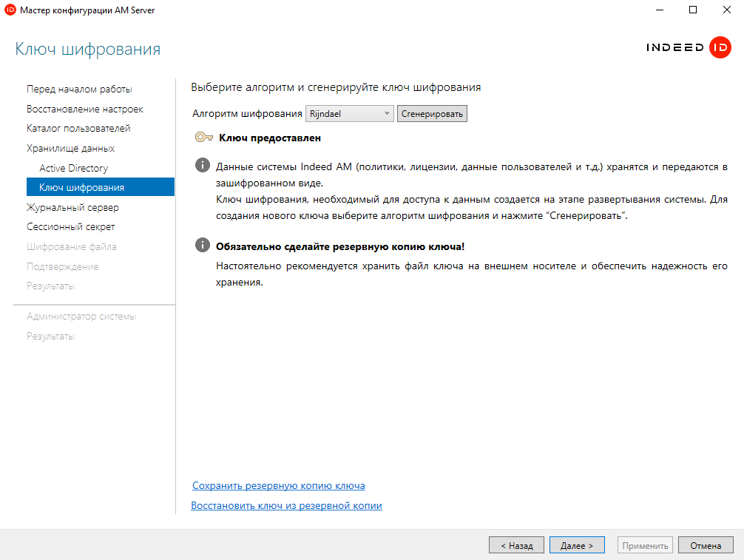Choose the Active Directory sub-step
The height and width of the screenshot is (560, 744).
73,168
